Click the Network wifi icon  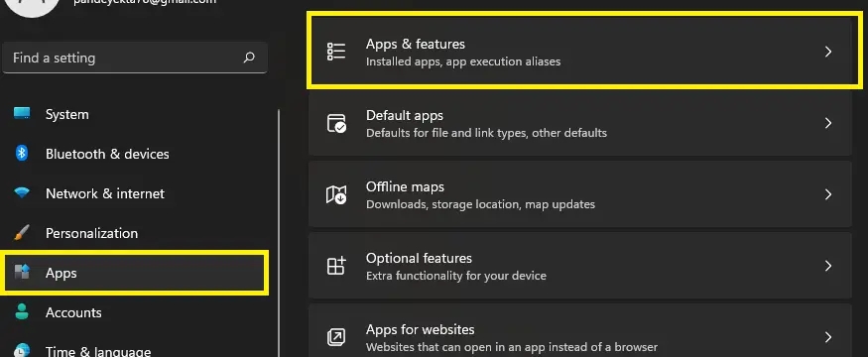(x=22, y=192)
